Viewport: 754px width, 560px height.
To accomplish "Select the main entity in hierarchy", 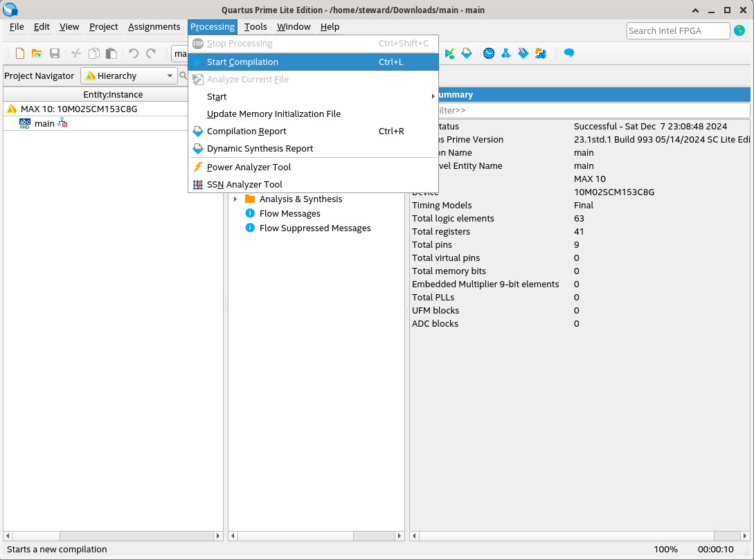I will [x=44, y=123].
